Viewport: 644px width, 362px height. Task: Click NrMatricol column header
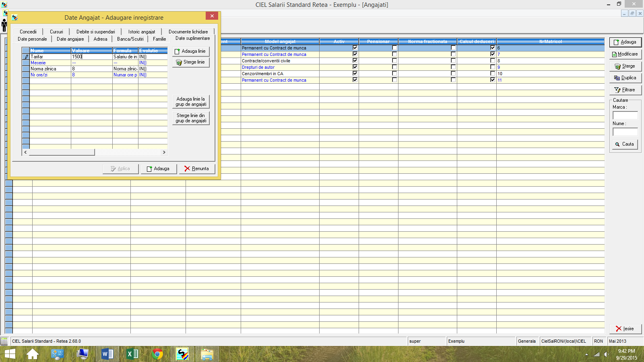pyautogui.click(x=550, y=41)
